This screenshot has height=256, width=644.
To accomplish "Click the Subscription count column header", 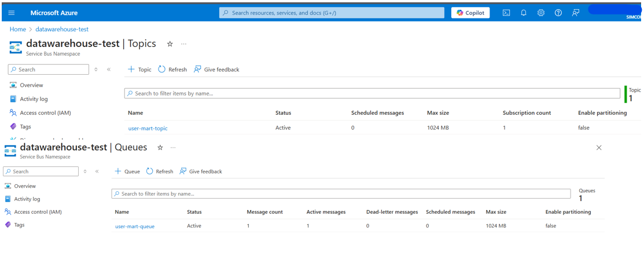I will pyautogui.click(x=527, y=112).
